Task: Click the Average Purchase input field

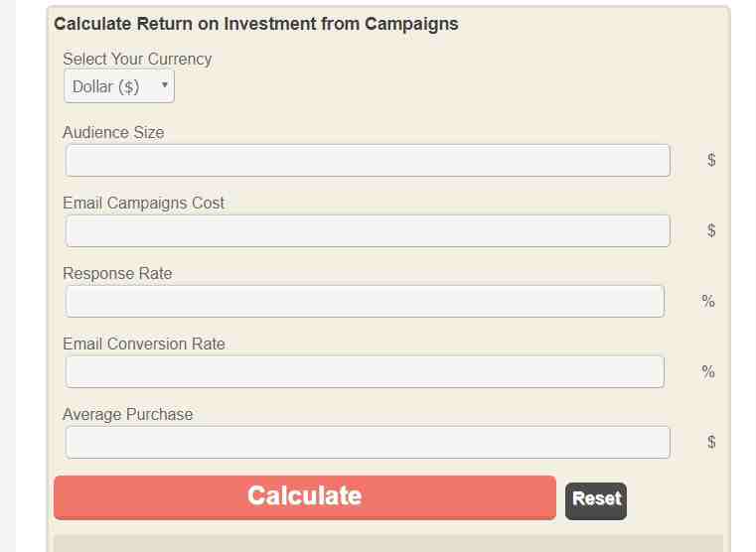Action: (368, 442)
